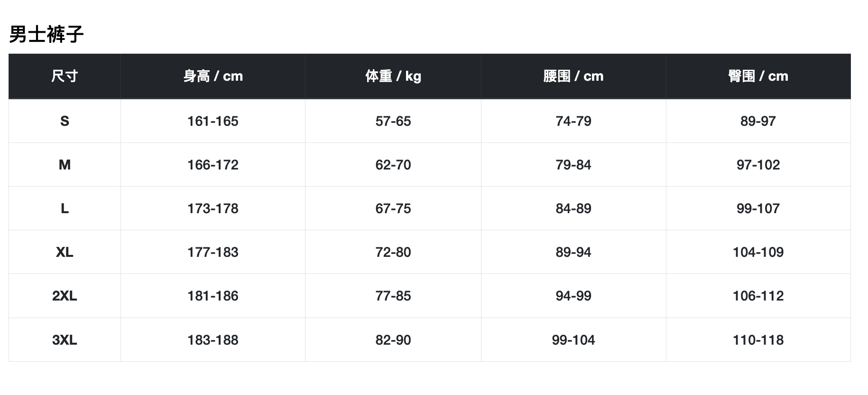The width and height of the screenshot is (868, 395).
Task: Select the 身高 / cm column header
Action: pyautogui.click(x=213, y=76)
